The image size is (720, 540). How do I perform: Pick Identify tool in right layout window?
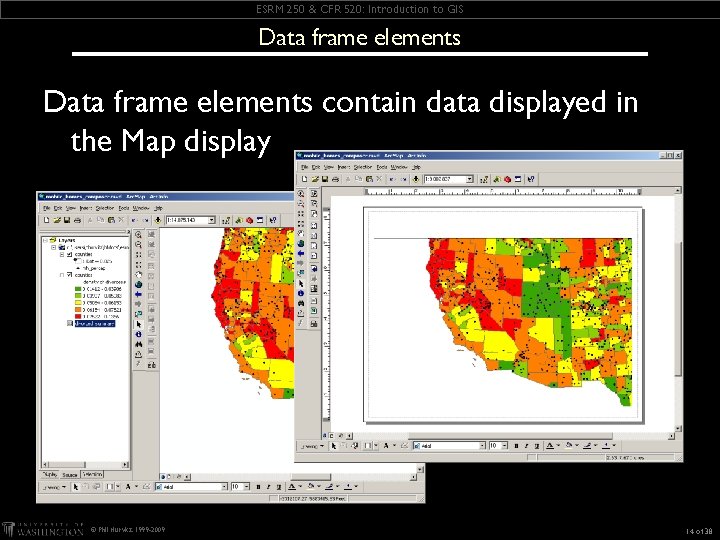tap(301, 293)
